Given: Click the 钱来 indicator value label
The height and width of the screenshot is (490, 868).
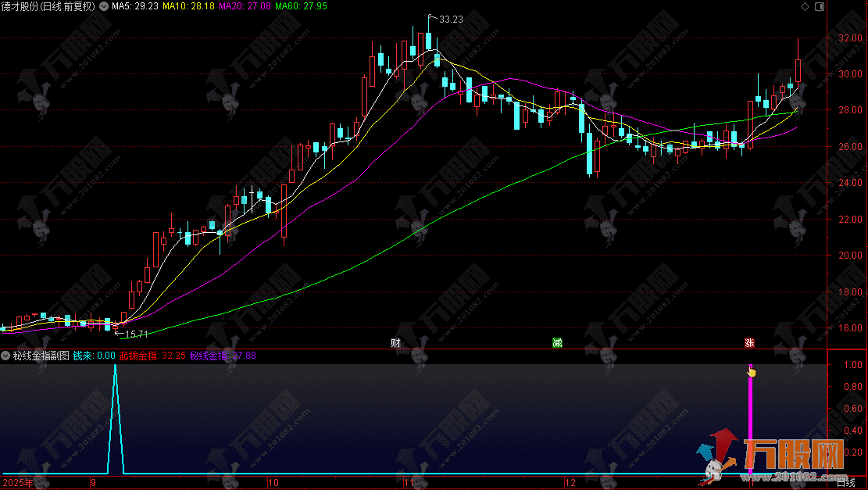Looking at the screenshot, I should coord(95,356).
